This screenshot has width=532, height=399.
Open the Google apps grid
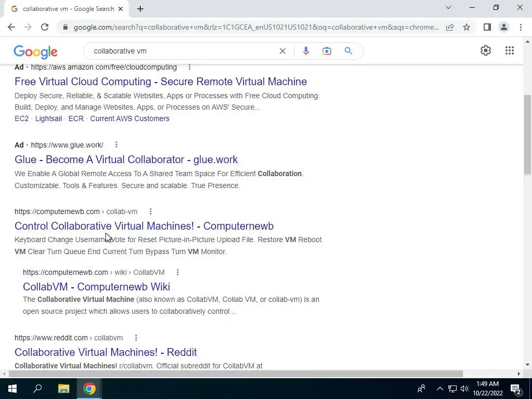(x=509, y=50)
